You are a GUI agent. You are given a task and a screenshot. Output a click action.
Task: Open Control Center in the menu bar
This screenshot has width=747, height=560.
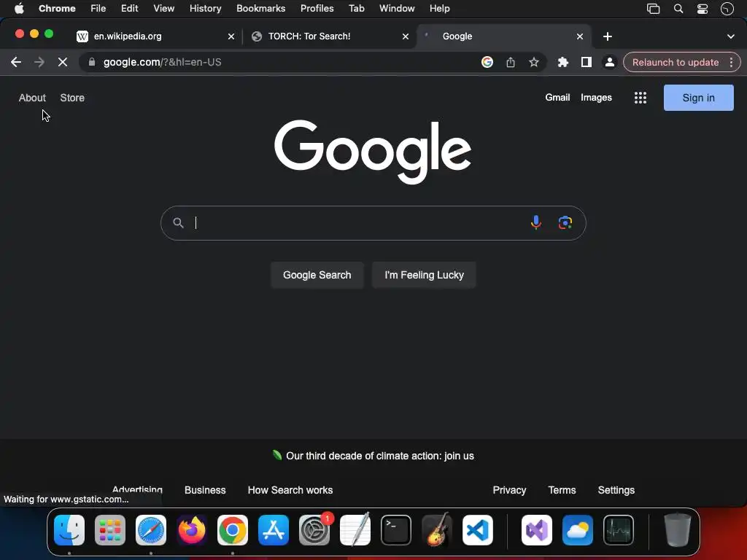[703, 9]
